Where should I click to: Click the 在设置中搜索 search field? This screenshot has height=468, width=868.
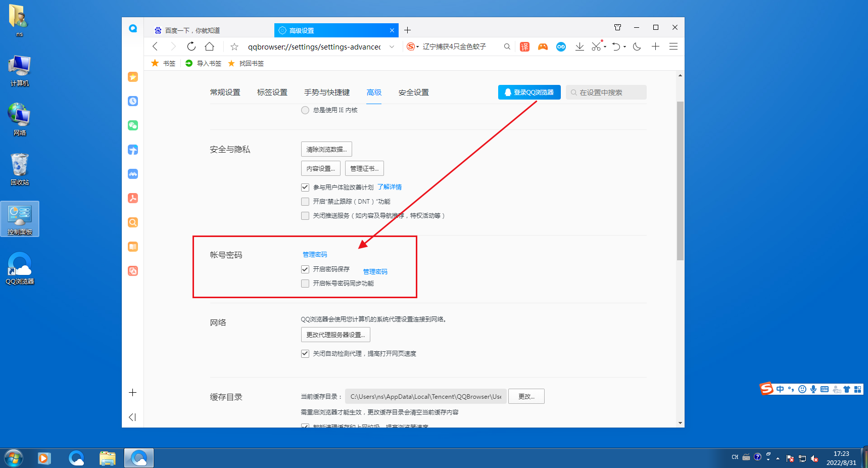[x=606, y=92]
